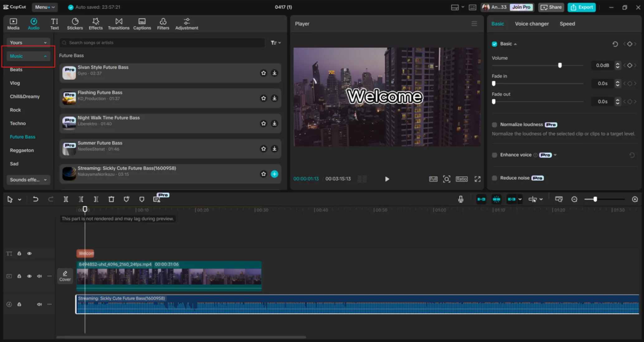Click the undo arrow icon
Viewport: 644px width, 342px height.
[x=36, y=199]
